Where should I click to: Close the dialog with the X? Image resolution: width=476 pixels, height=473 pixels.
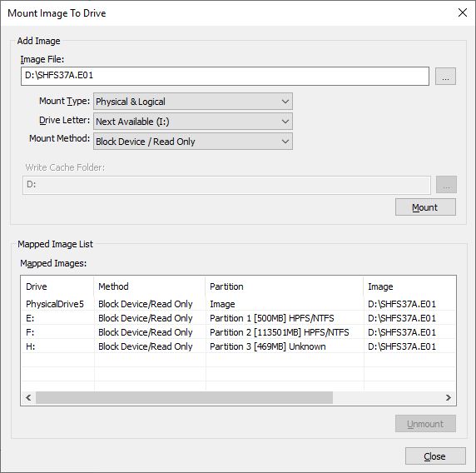[x=463, y=12]
